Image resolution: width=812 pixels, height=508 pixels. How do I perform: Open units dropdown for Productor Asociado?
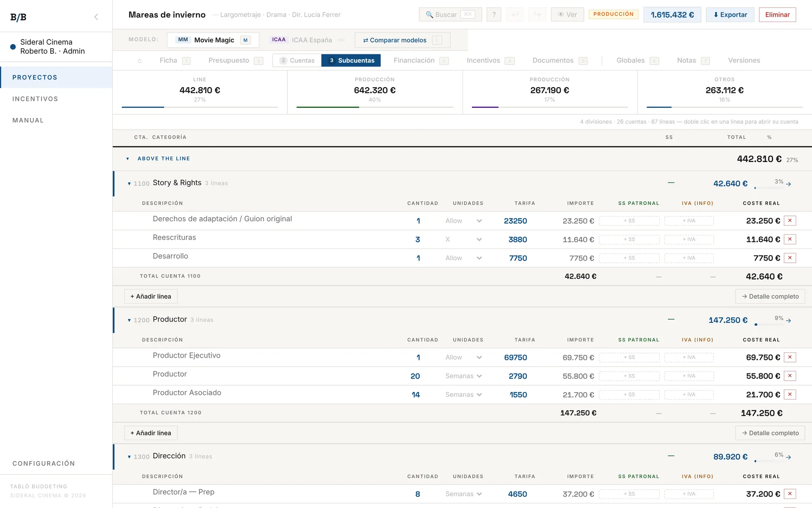464,395
